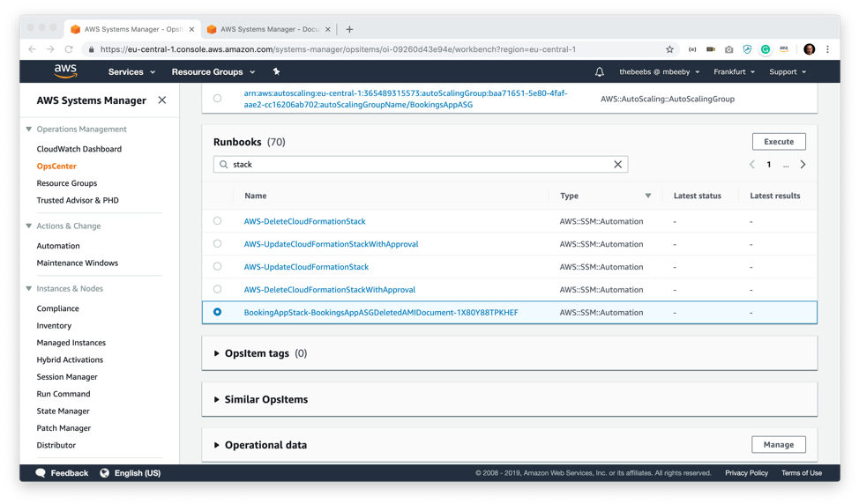Image resolution: width=859 pixels, height=504 pixels.
Task: Clear the runbooks search field
Action: (617, 164)
